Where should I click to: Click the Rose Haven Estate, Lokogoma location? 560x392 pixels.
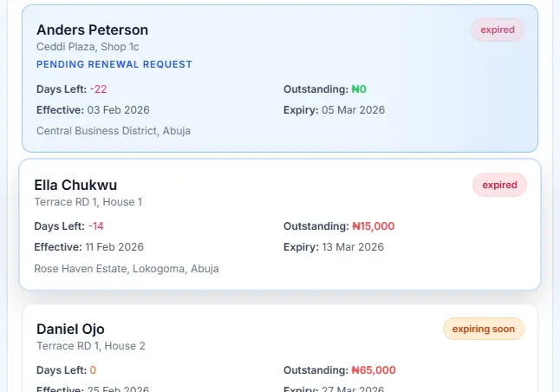[127, 268]
